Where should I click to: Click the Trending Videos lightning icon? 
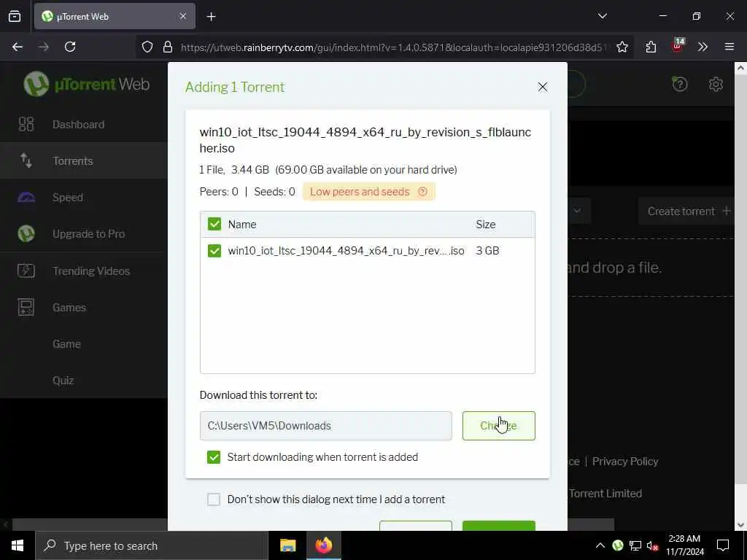pyautogui.click(x=26, y=271)
